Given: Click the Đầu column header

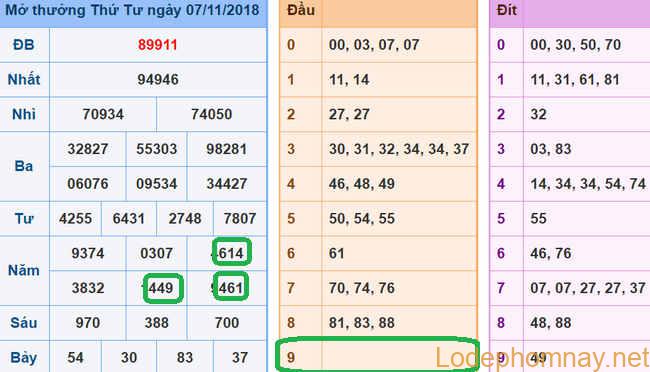Looking at the screenshot, I should tap(301, 10).
